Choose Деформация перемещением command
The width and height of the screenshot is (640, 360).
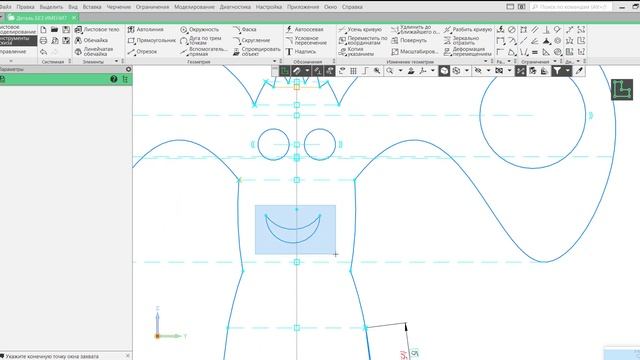click(x=468, y=51)
